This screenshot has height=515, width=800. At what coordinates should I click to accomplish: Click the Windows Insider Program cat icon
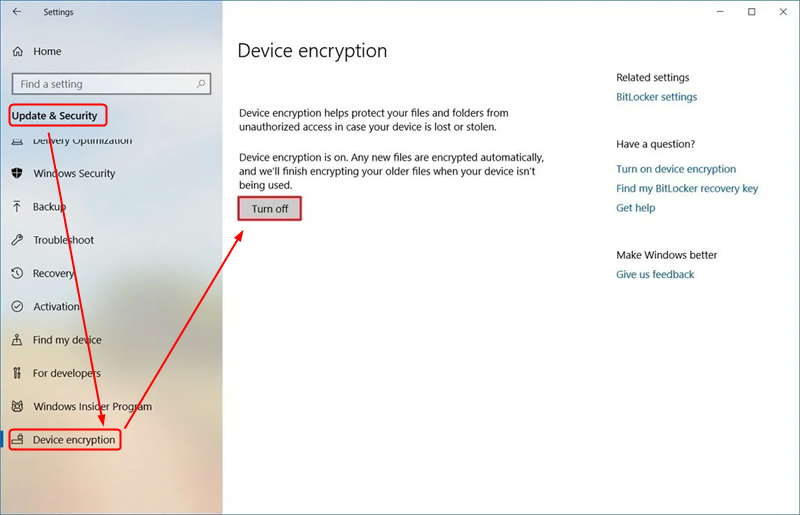point(17,406)
